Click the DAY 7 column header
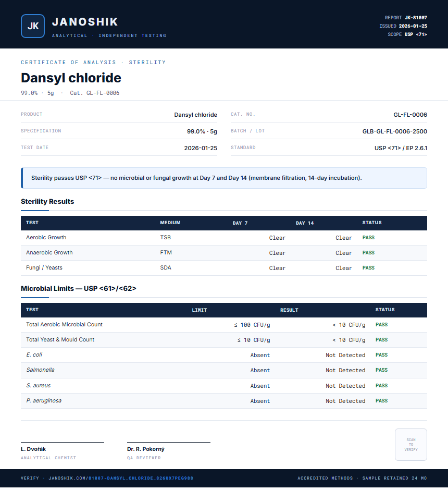448x502 pixels. tap(240, 223)
